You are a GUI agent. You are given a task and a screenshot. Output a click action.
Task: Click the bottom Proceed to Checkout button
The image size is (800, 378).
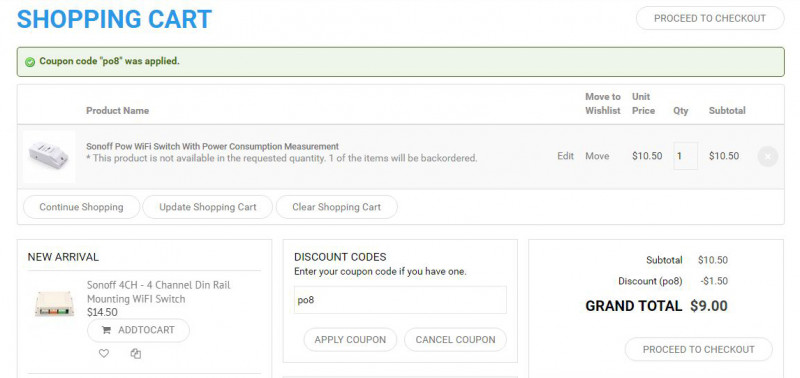coord(698,349)
